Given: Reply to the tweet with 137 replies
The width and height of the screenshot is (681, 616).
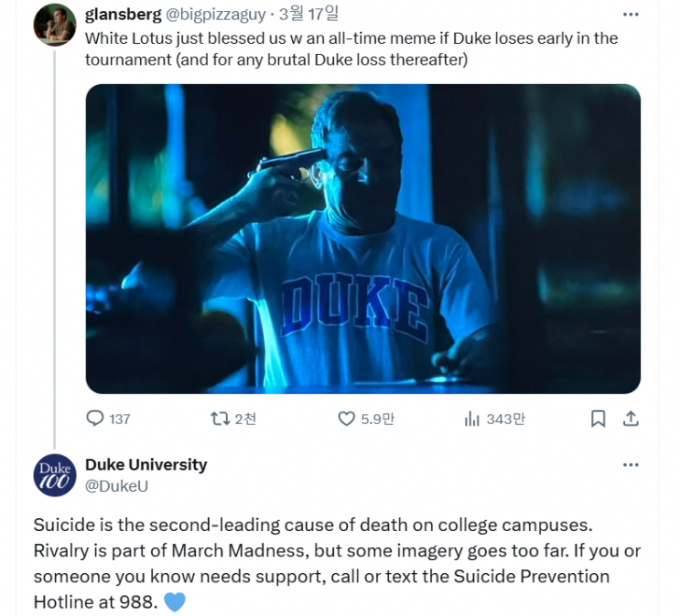Looking at the screenshot, I should pos(95,419).
